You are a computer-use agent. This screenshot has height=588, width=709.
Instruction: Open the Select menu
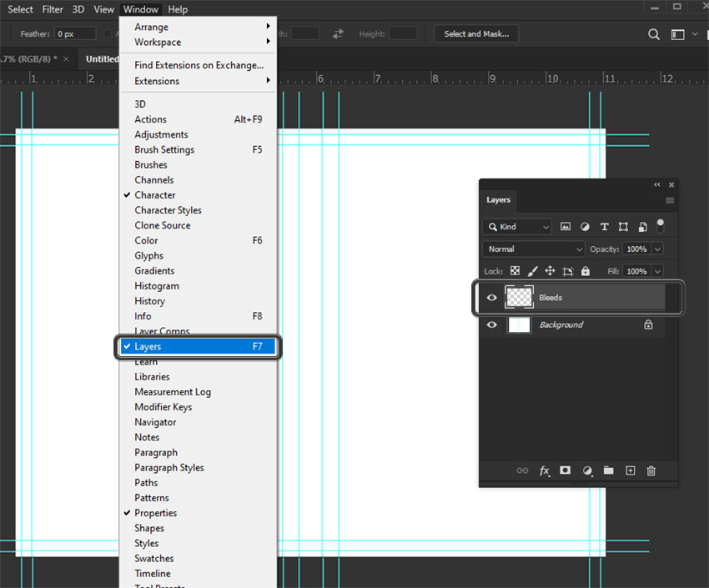click(20, 9)
